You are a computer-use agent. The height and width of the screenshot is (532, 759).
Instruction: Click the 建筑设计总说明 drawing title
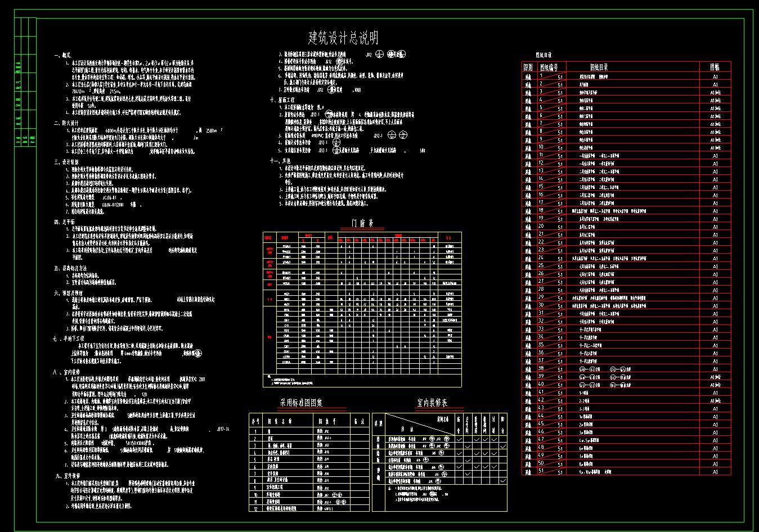point(343,38)
